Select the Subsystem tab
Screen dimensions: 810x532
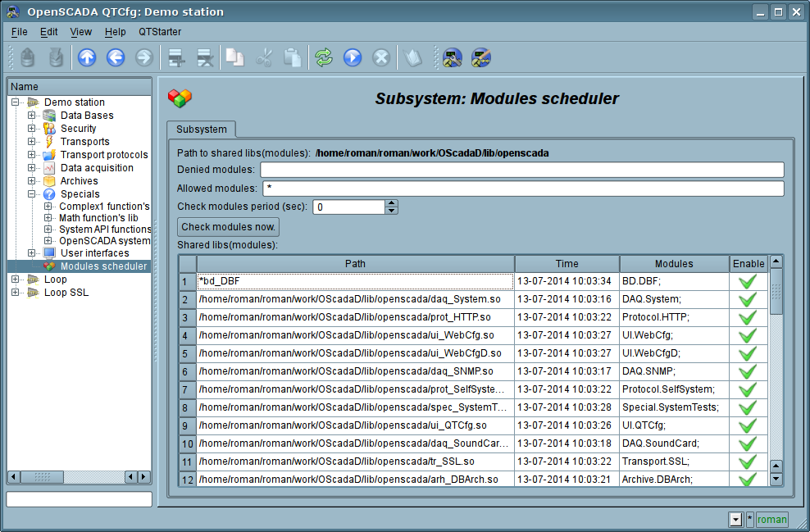(x=202, y=130)
